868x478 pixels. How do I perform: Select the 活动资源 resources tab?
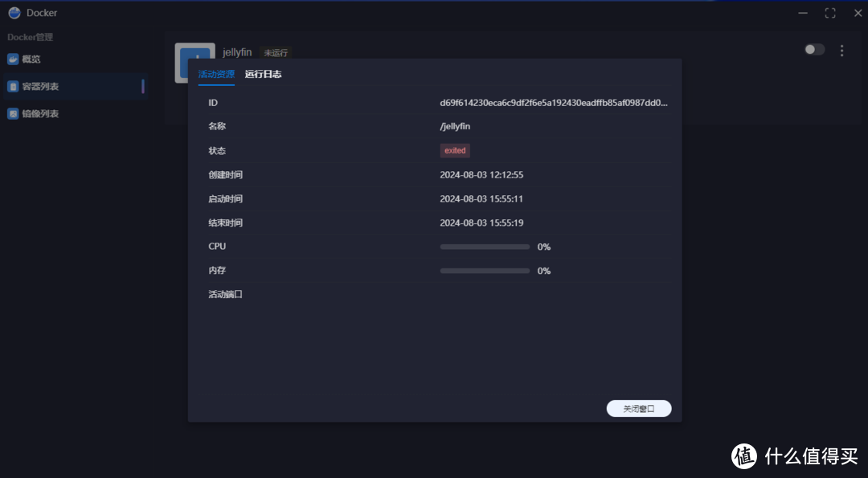(x=216, y=73)
